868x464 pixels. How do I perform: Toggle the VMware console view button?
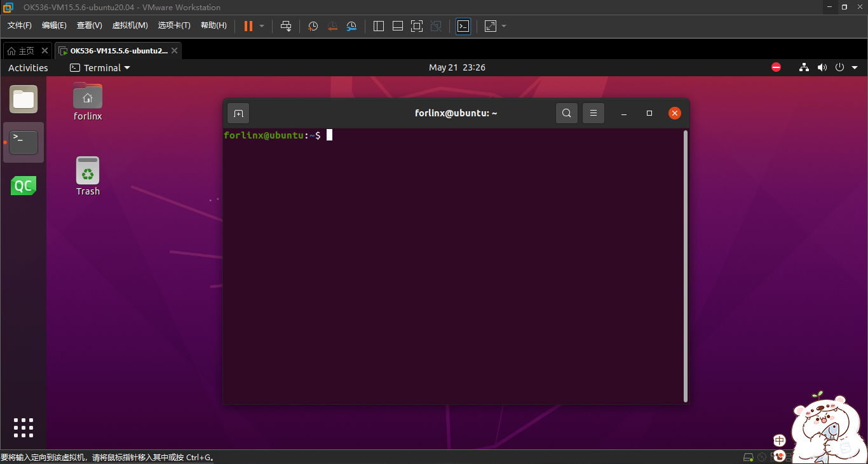coord(463,26)
